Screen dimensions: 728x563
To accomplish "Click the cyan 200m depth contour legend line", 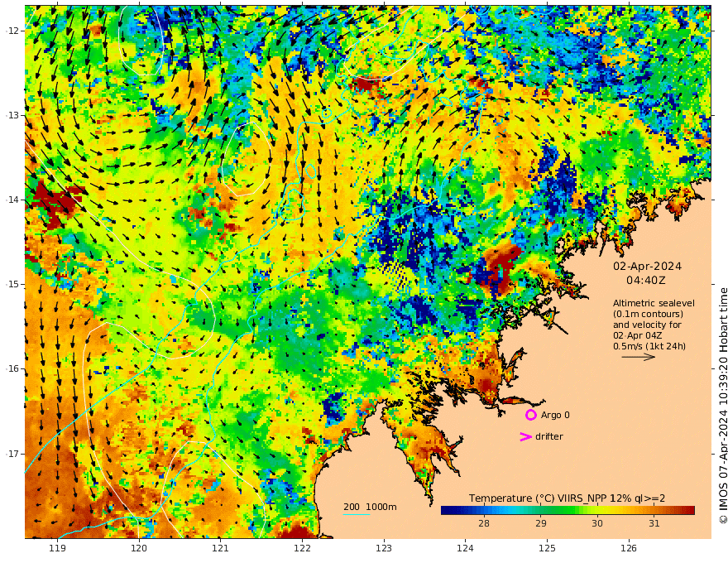I will tap(357, 514).
